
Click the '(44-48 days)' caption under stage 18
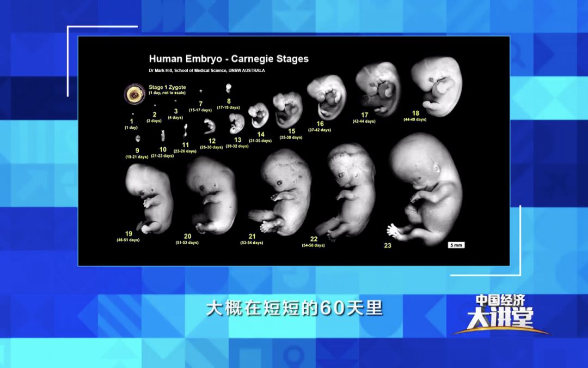415,119
